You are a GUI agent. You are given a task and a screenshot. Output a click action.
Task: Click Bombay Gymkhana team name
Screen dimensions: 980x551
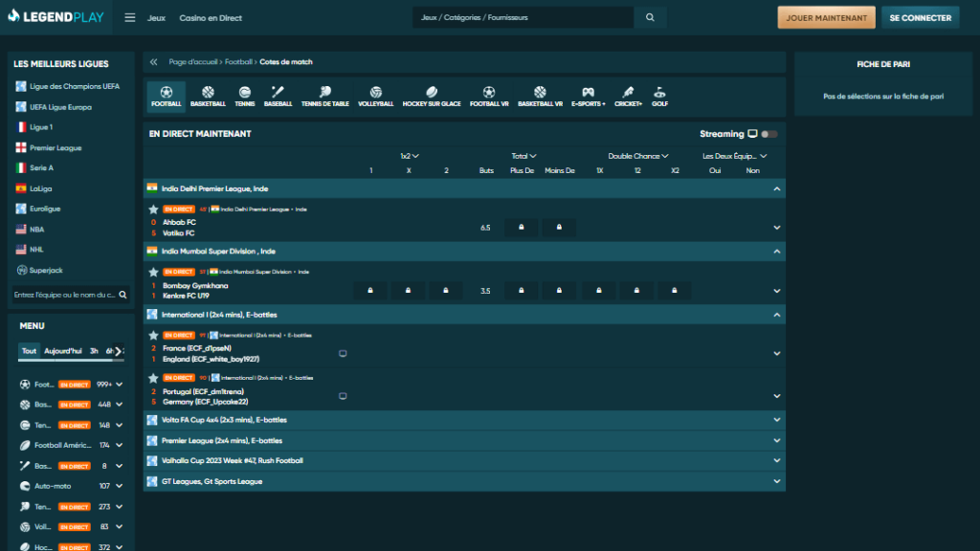coord(195,285)
